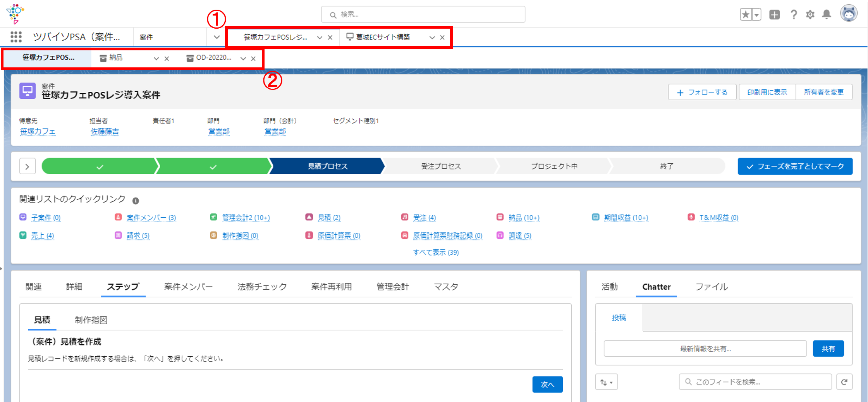Refresh the Chatter feed

point(844,382)
